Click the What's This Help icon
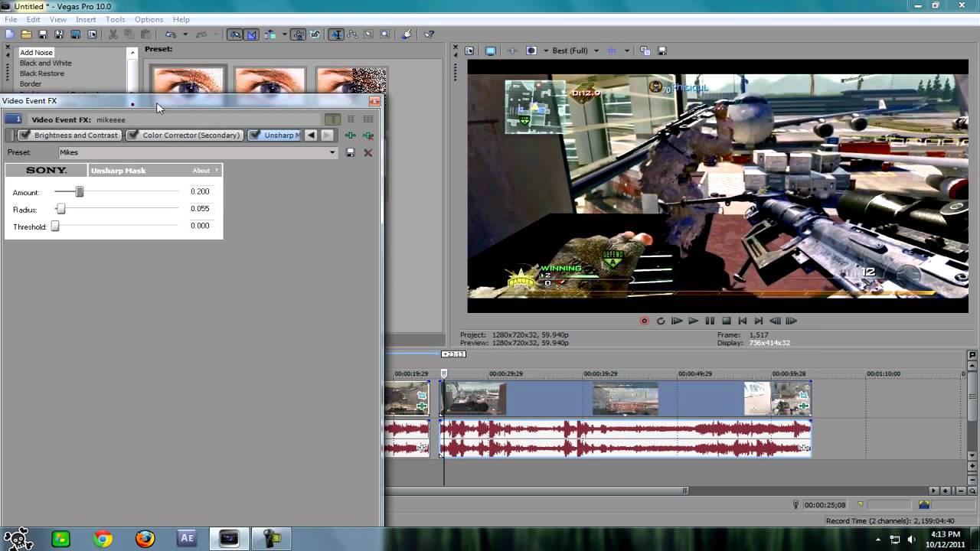Screen dimensions: 980x551 [x=429, y=34]
